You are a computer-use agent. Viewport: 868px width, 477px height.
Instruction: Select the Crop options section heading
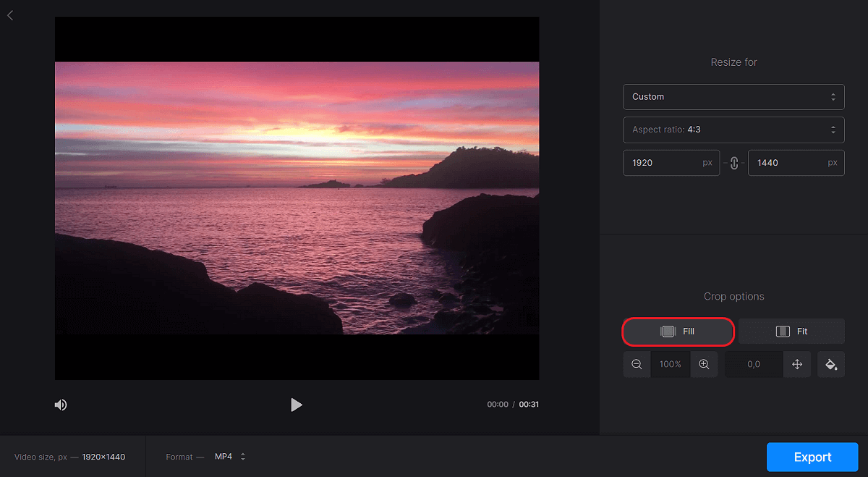point(733,296)
